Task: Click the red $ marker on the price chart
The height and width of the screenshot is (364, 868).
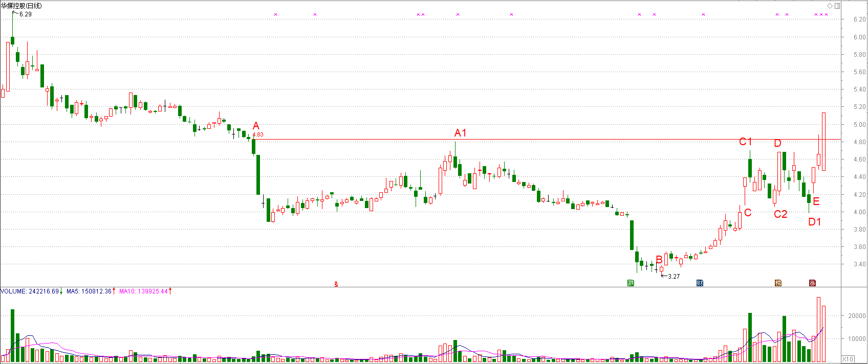Action: tap(336, 284)
